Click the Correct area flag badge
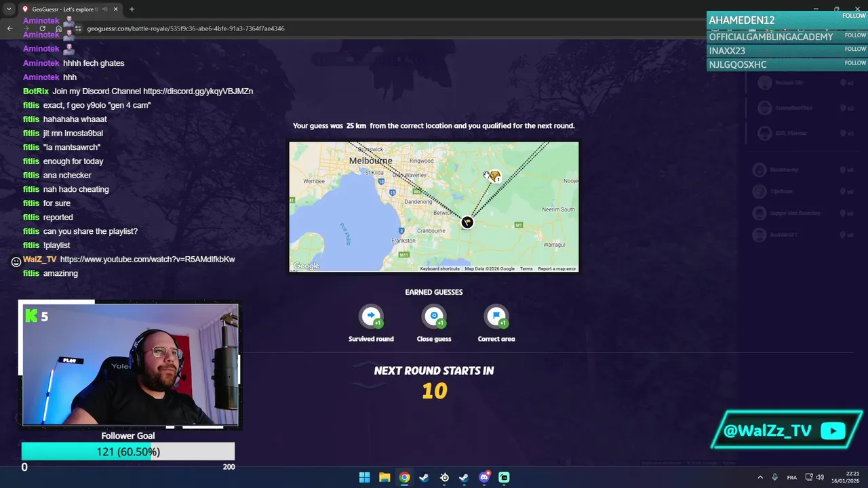The height and width of the screenshot is (488, 868). click(x=496, y=316)
